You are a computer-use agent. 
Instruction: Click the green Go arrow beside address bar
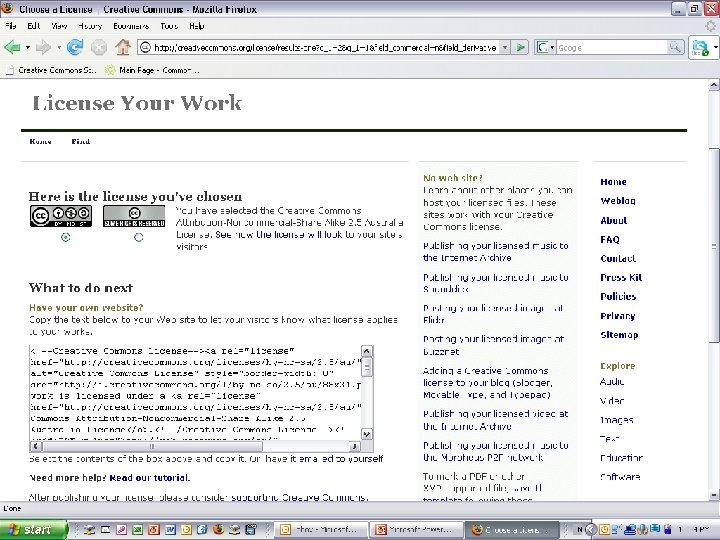point(520,47)
